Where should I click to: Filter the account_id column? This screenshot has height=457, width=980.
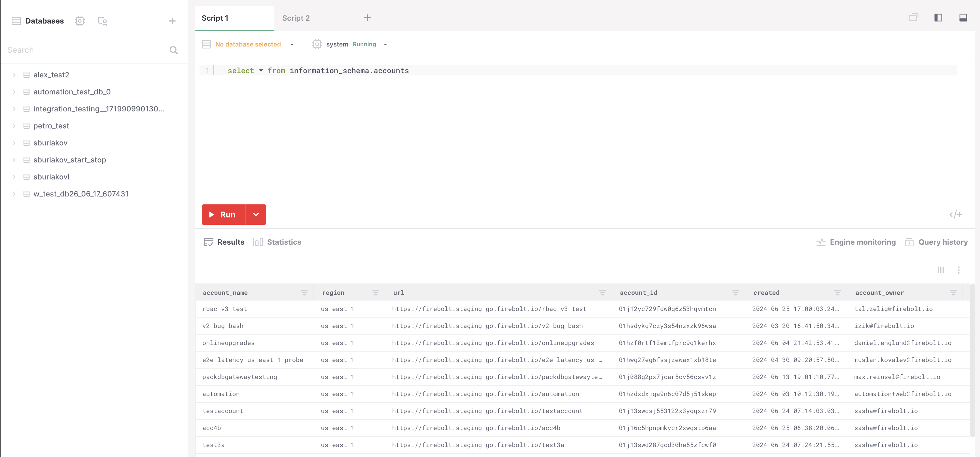(735, 292)
